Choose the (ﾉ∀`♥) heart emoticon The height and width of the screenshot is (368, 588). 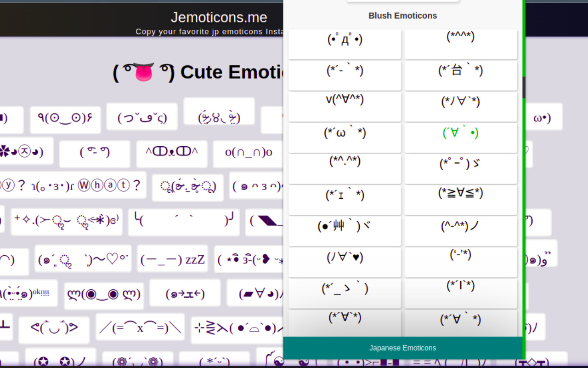[345, 262]
